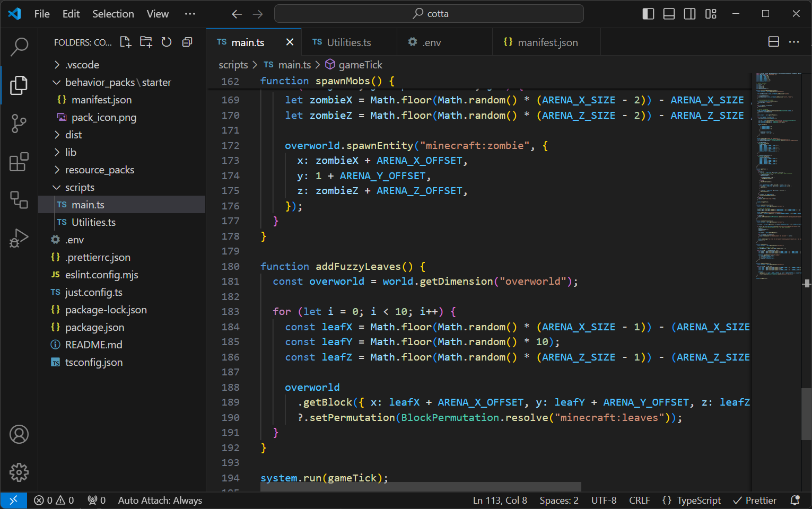Click the command center search box
Screen dimensions: 812x509
[x=429, y=14]
